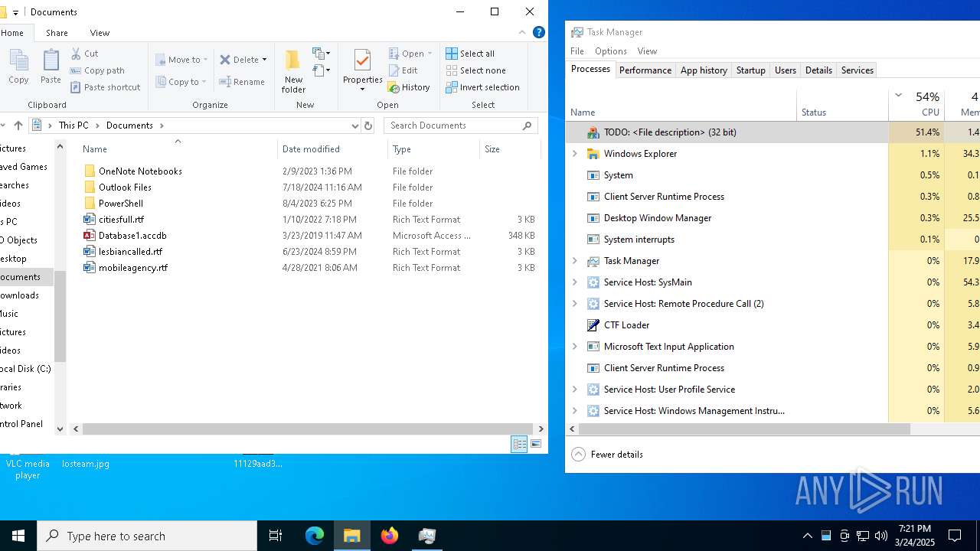Screen dimensions: 980x551
Task: Open the notification center icon
Action: 955,536
